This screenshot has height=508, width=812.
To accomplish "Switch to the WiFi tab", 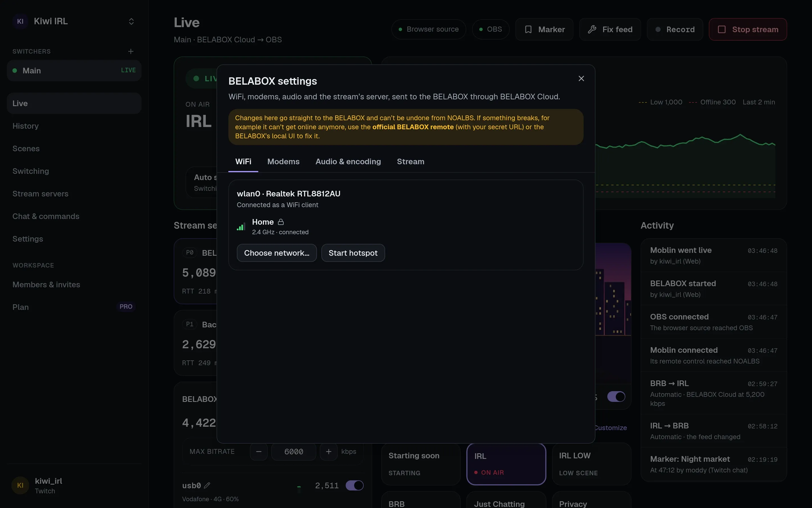I will 243,162.
